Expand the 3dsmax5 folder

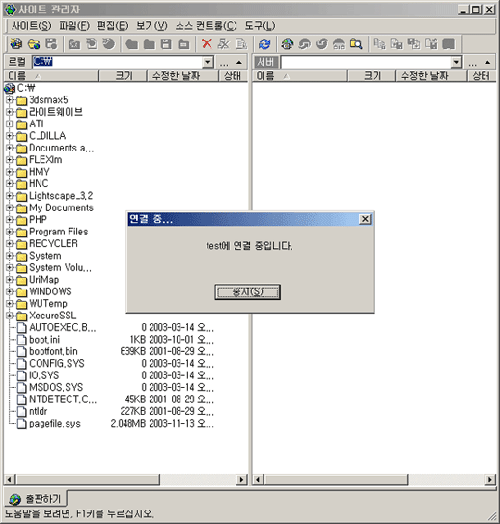(x=10, y=100)
